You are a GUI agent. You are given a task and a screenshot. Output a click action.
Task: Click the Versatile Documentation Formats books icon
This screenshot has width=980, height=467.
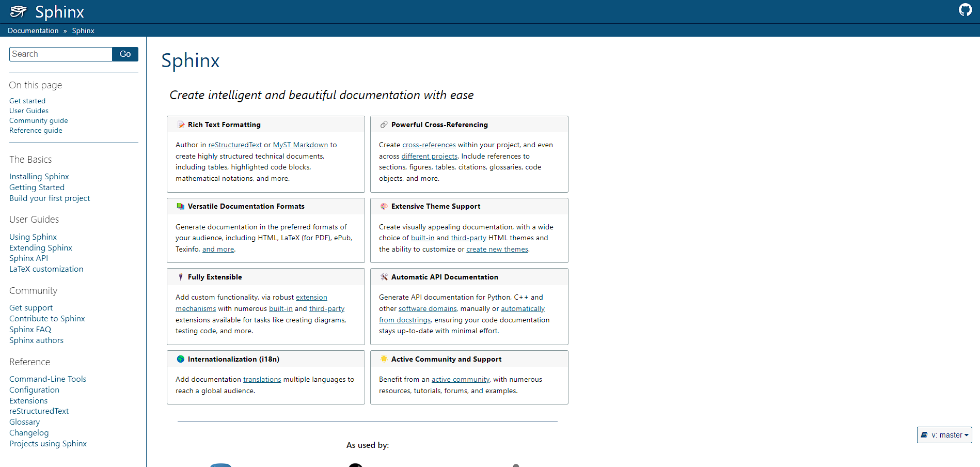click(181, 206)
